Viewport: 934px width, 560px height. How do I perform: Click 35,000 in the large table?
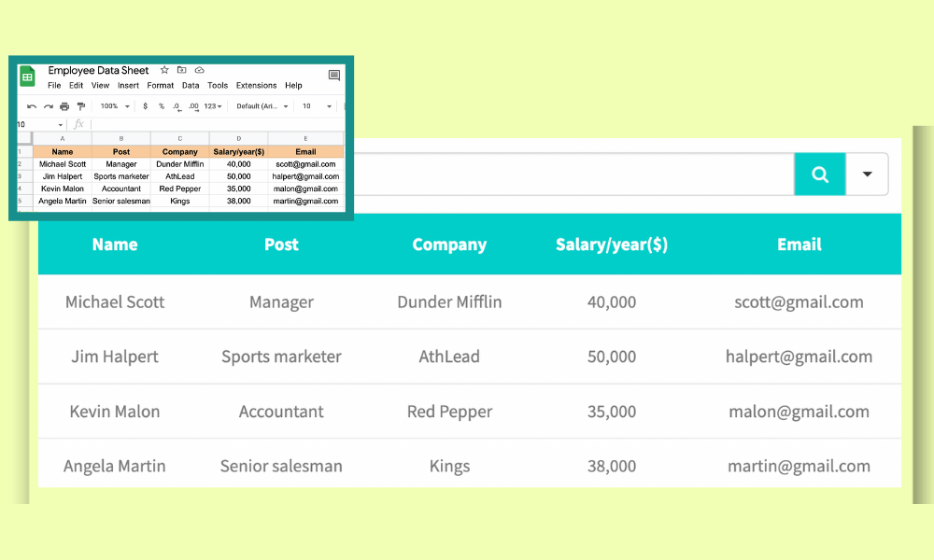612,412
